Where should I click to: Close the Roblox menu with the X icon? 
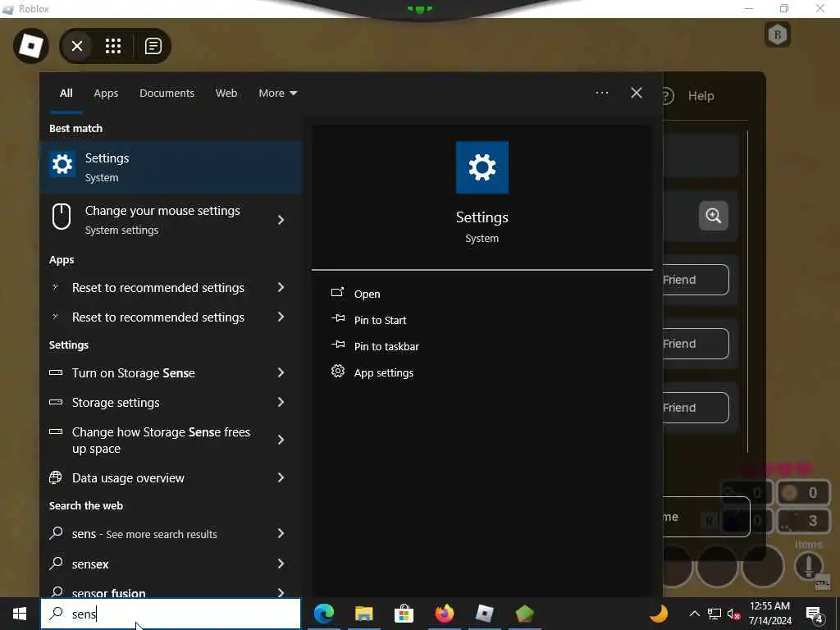(77, 46)
